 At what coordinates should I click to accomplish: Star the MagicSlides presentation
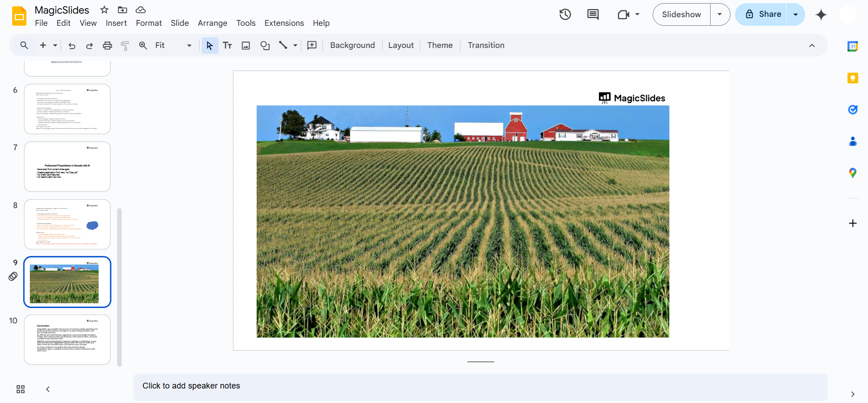[104, 9]
